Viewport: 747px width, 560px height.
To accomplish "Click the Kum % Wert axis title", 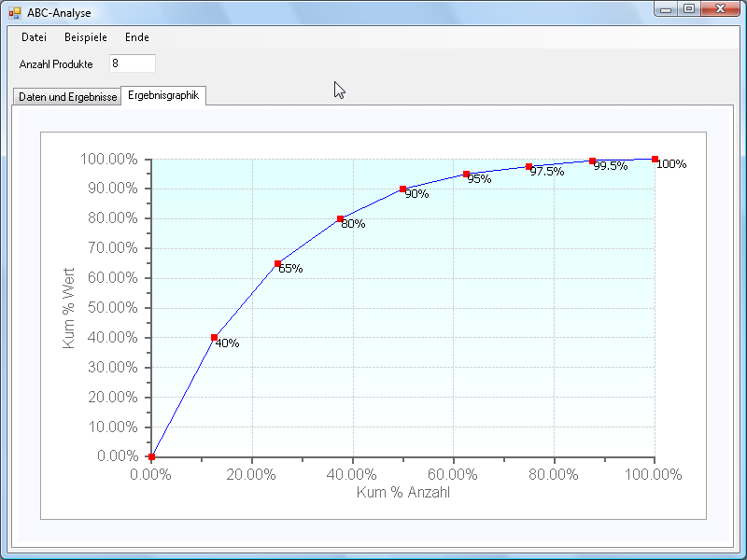I will click(x=68, y=308).
